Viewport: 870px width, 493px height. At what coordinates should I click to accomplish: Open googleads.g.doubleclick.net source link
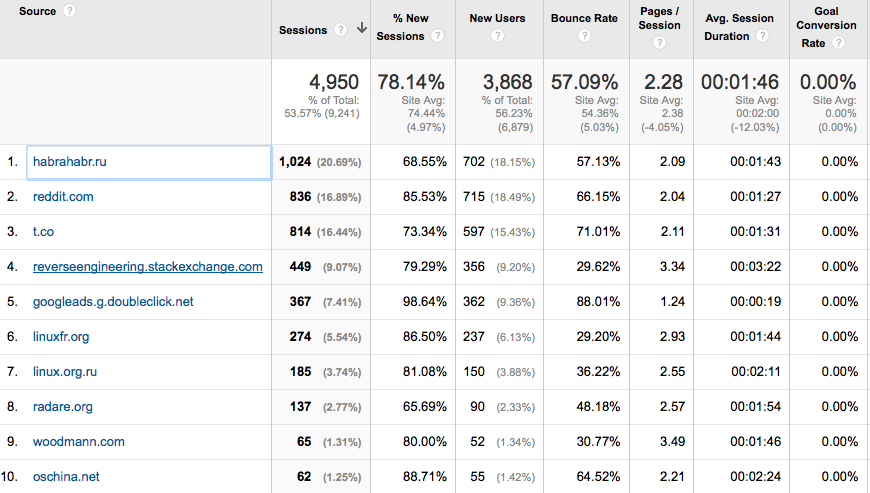click(113, 302)
